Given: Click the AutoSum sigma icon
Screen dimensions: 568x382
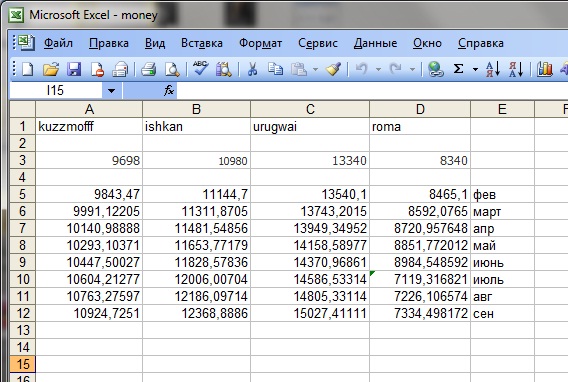Looking at the screenshot, I should [x=458, y=69].
